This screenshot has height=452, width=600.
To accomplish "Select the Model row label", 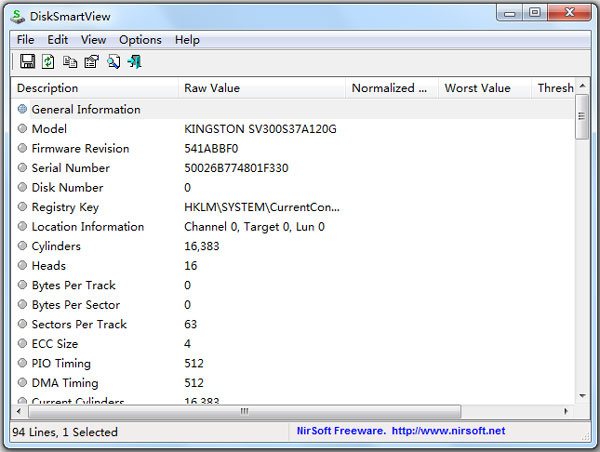I will coord(49,129).
